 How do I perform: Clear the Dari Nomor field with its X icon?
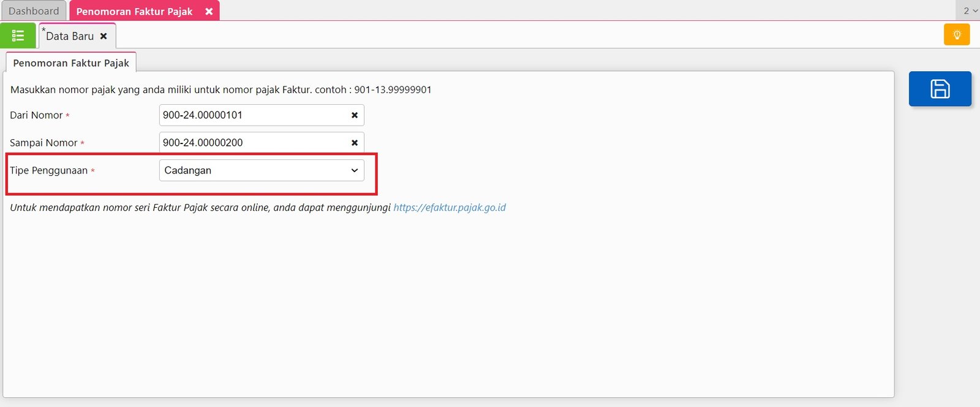(x=354, y=115)
